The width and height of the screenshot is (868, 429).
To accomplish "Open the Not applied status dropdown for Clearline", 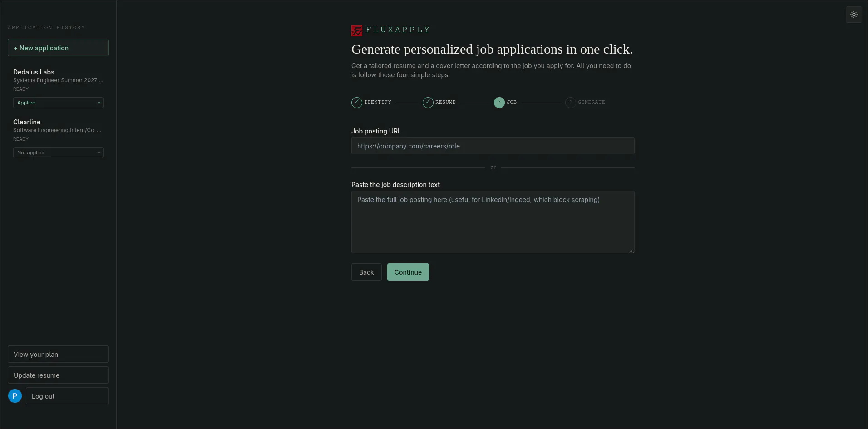I will pyautogui.click(x=58, y=153).
